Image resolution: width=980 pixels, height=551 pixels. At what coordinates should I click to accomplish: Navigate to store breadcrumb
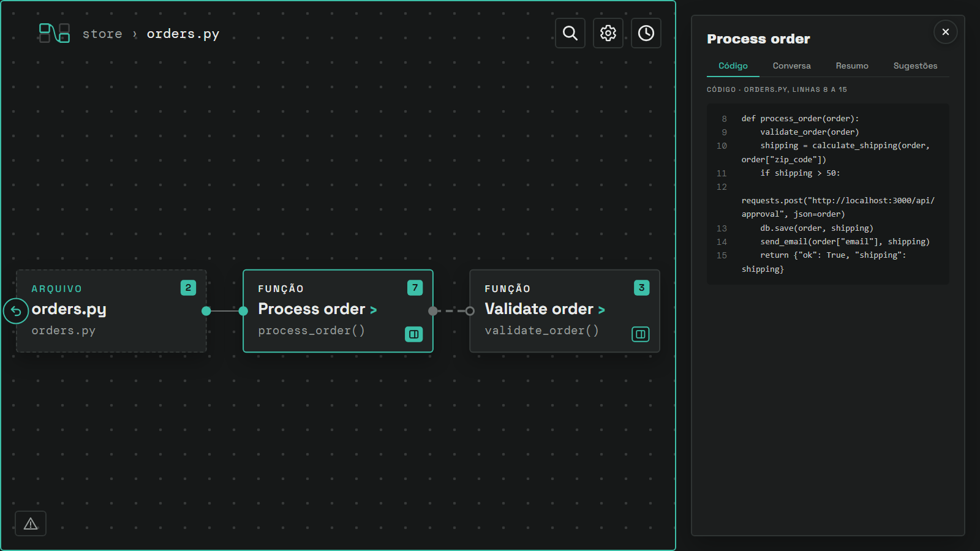pyautogui.click(x=102, y=34)
